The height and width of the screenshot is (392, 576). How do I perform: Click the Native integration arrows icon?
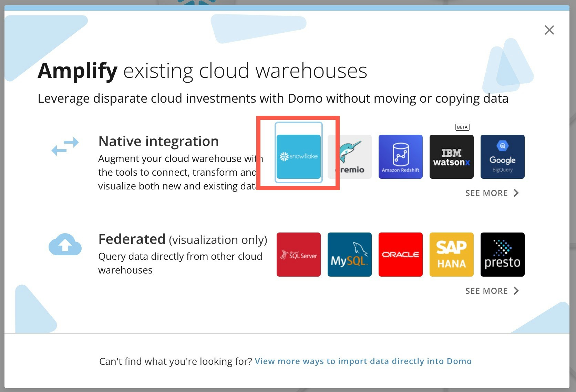[x=65, y=146]
